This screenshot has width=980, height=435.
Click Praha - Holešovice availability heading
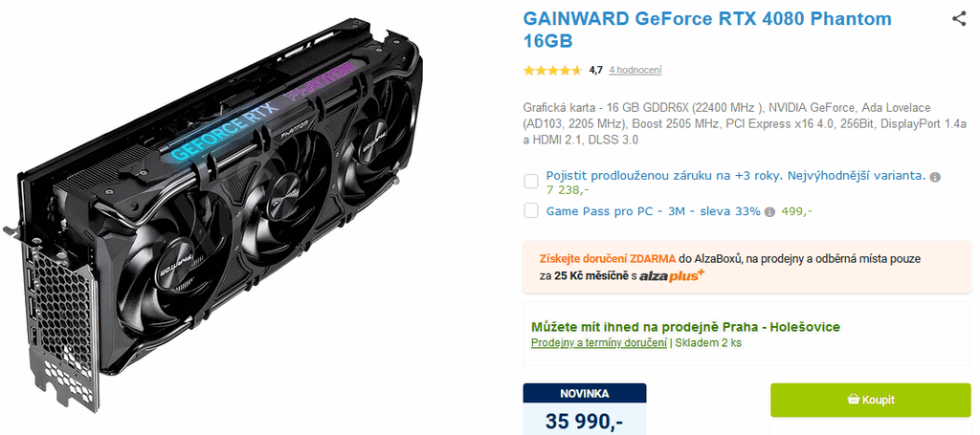tap(685, 327)
